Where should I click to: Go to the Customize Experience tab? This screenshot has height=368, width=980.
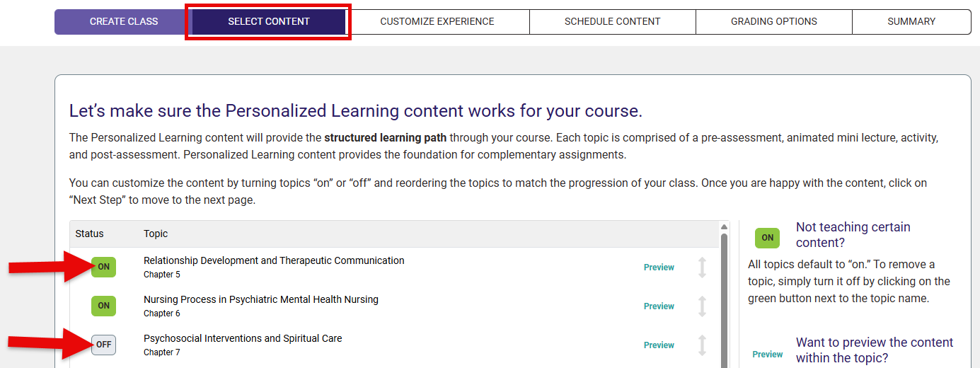[x=437, y=22]
